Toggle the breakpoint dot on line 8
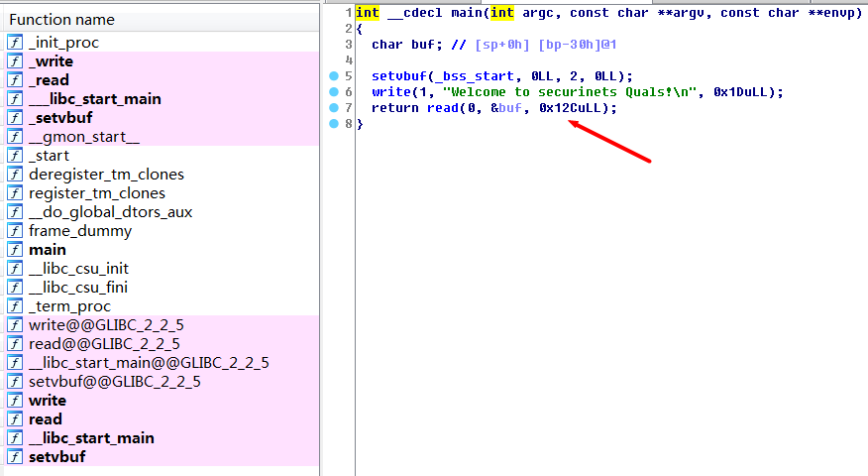 tap(334, 124)
